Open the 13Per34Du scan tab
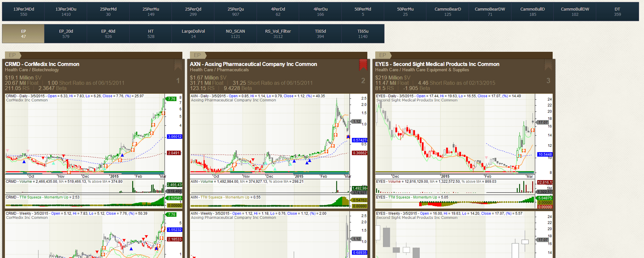 coord(66,12)
